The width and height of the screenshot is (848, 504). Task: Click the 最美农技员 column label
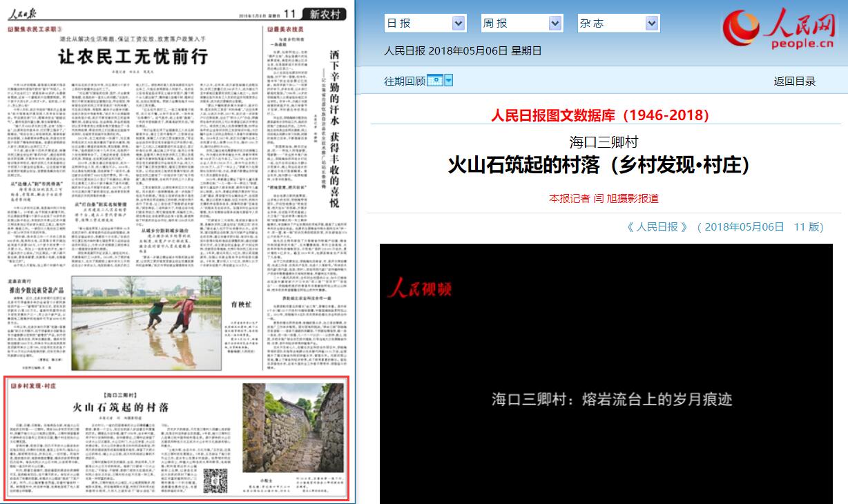pos(287,31)
